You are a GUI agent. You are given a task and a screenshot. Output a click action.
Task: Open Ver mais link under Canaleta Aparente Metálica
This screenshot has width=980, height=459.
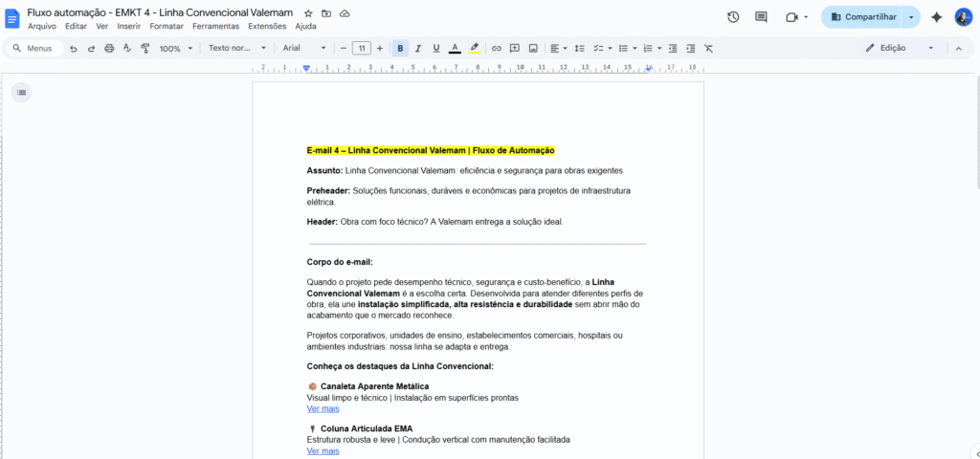tap(323, 408)
